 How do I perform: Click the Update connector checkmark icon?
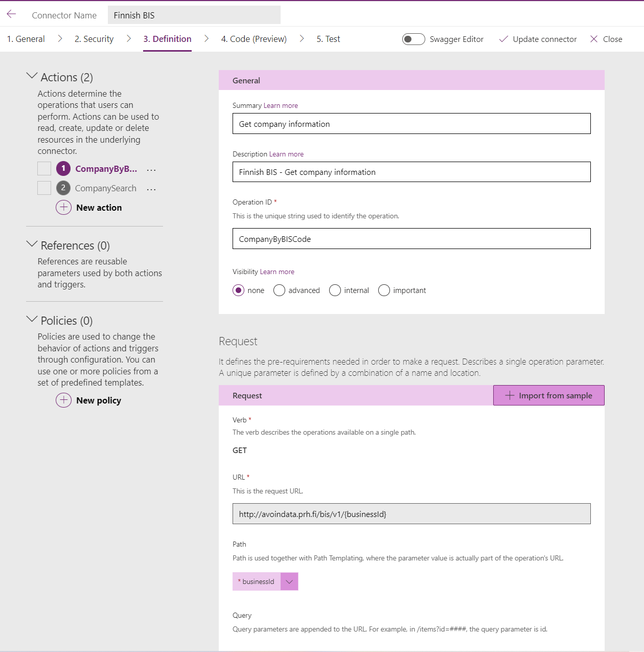coord(503,39)
